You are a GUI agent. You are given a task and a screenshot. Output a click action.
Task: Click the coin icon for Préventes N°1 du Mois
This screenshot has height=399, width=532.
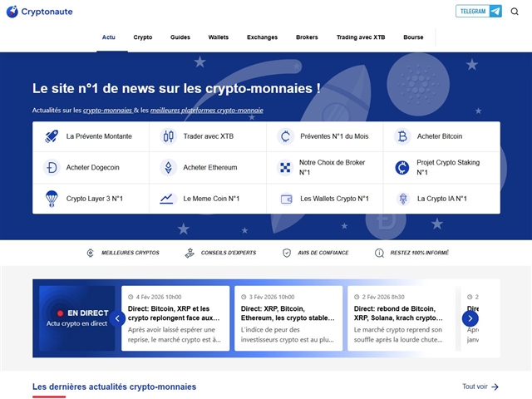285,136
